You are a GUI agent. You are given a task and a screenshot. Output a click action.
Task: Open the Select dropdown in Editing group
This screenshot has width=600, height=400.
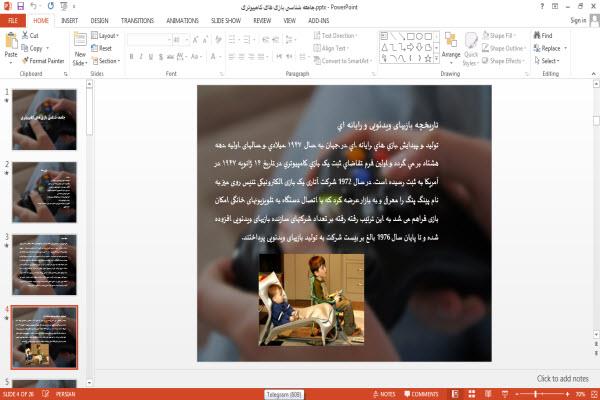[547, 61]
